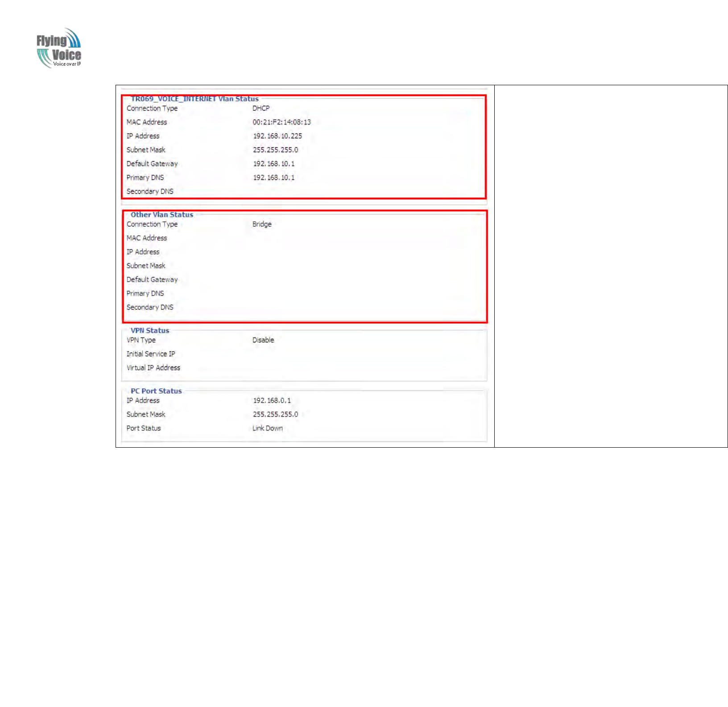Select MAC address value 00:21:F2:14:08:13
Screen dimensions: 728x707
(x=281, y=122)
